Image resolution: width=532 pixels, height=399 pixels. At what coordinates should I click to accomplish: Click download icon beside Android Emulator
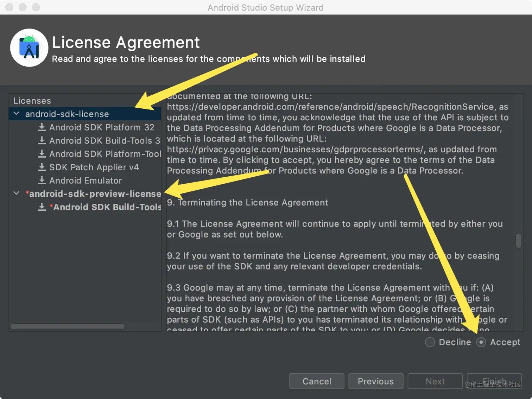[42, 180]
